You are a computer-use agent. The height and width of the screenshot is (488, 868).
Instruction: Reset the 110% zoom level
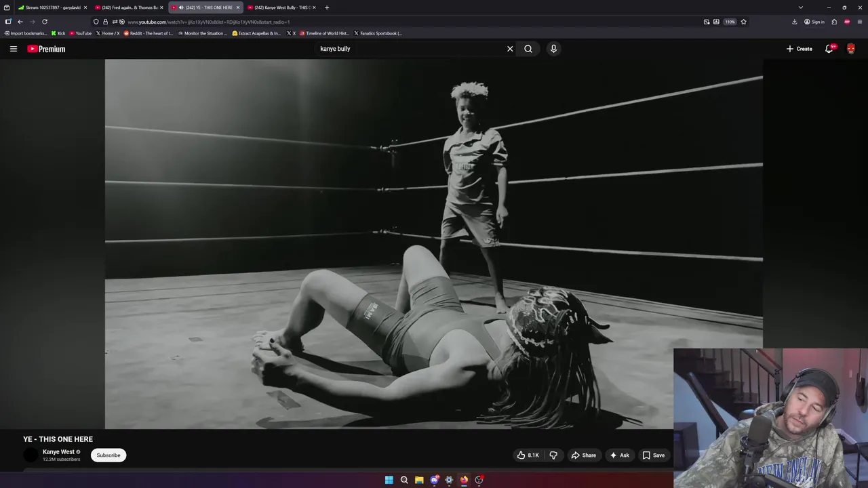click(730, 22)
